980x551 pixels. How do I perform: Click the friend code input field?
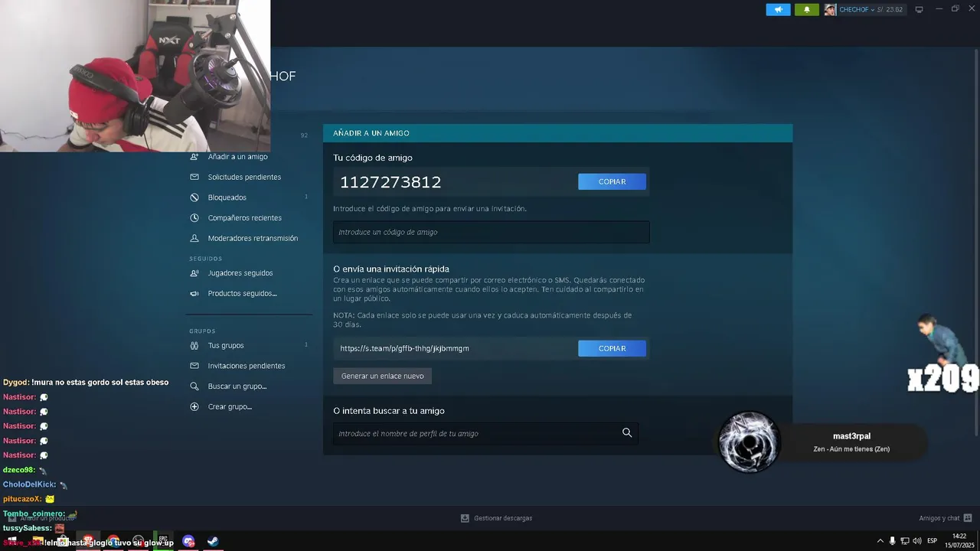pos(491,232)
